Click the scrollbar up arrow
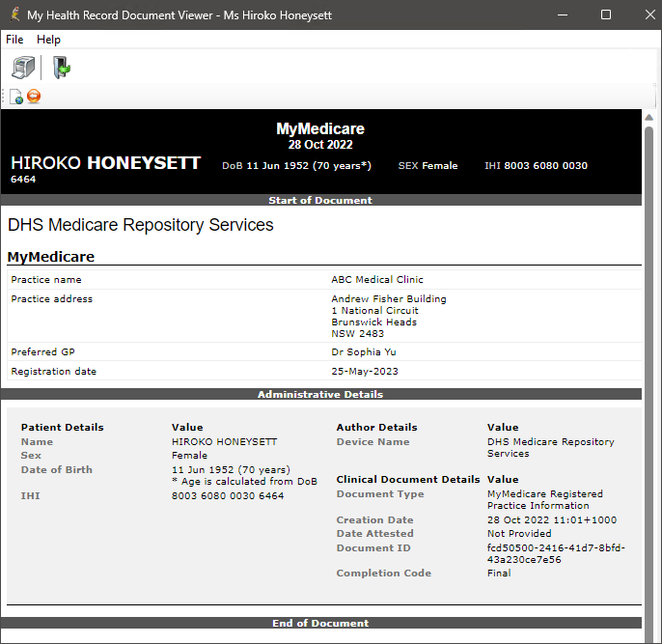Image resolution: width=662 pixels, height=644 pixels. pos(649,118)
